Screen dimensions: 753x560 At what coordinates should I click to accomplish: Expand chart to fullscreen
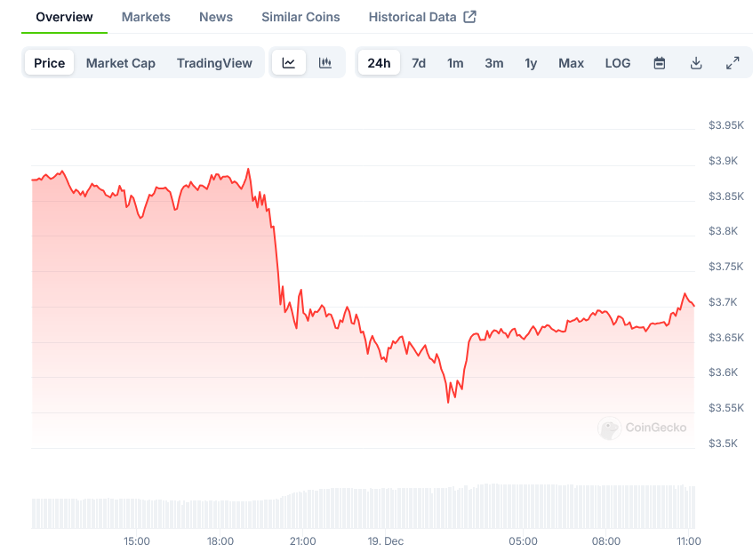733,63
